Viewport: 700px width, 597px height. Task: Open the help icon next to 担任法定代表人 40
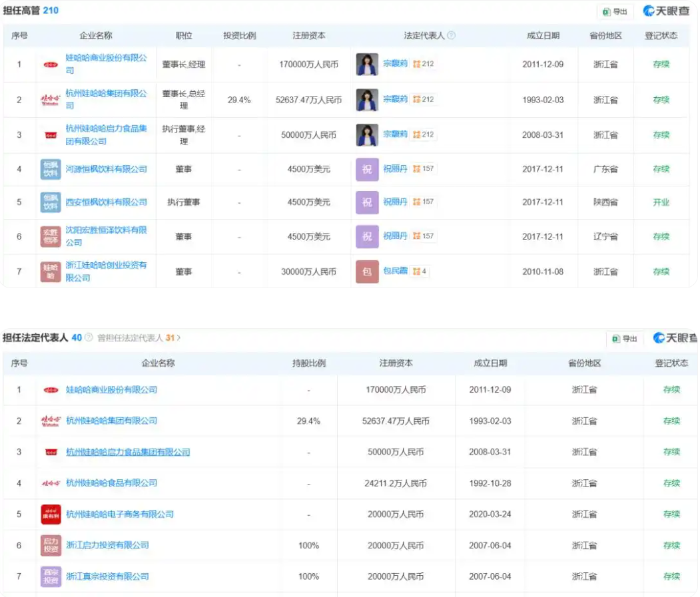[x=89, y=337]
